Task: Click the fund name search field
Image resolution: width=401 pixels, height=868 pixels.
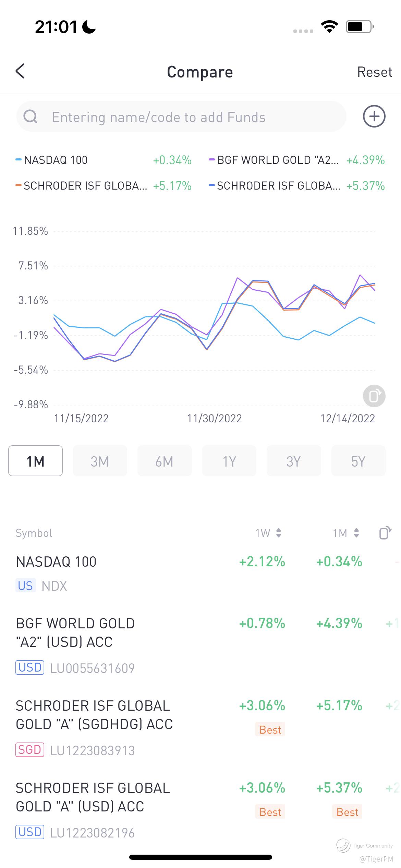Action: click(x=192, y=117)
